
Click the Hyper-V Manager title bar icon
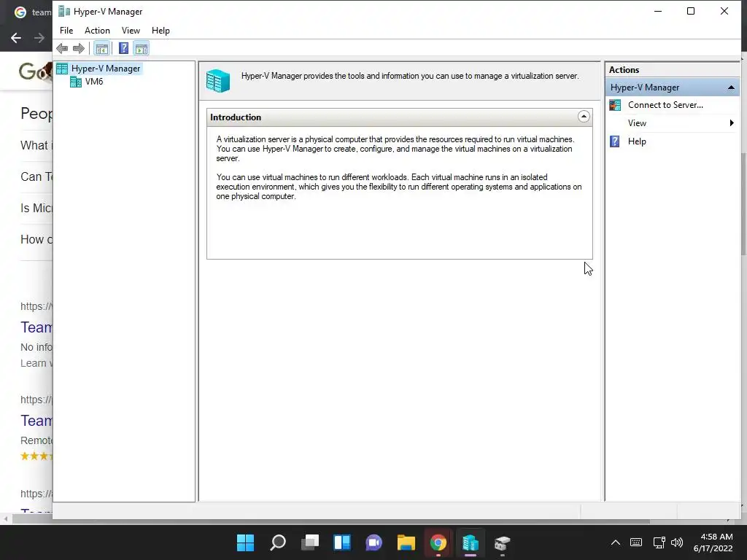64,12
